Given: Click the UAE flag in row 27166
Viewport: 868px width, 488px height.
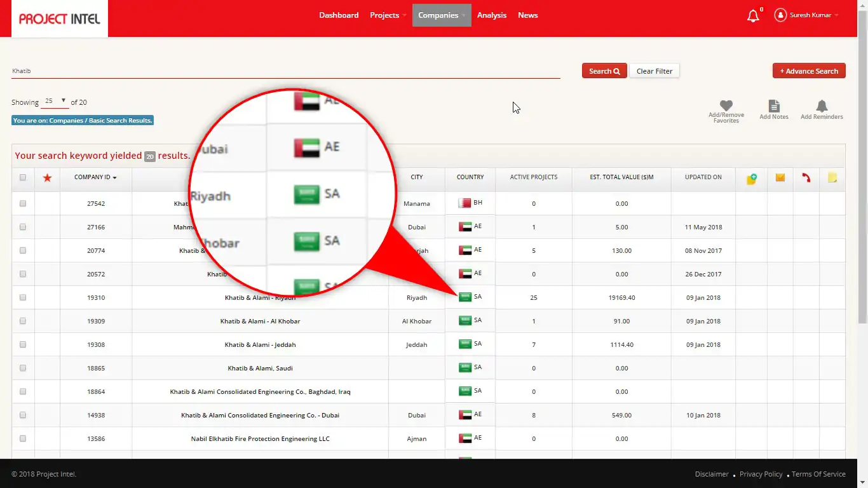Looking at the screenshot, I should tap(465, 227).
